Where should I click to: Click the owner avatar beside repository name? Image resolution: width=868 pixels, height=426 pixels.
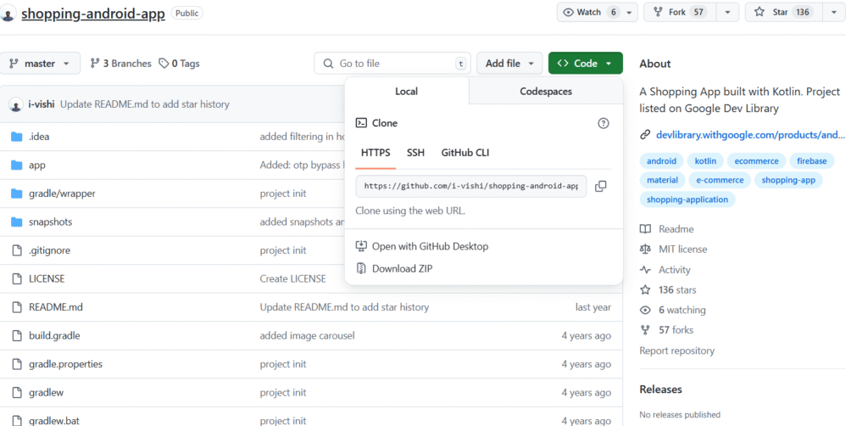(8, 14)
